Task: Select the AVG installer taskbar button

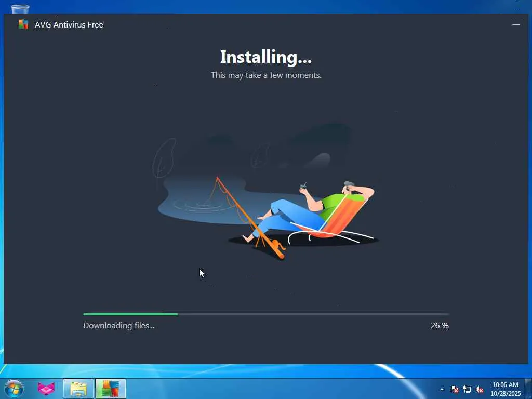Action: pyautogui.click(x=111, y=389)
